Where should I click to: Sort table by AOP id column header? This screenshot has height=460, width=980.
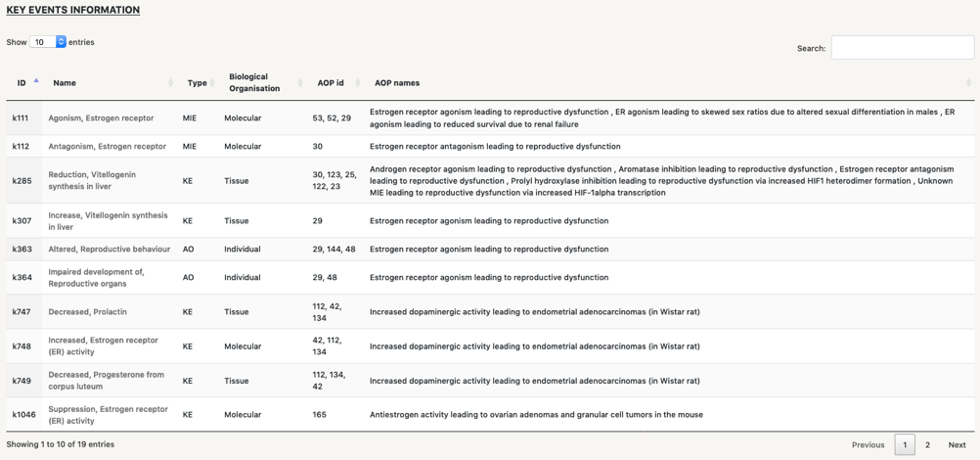coord(335,82)
